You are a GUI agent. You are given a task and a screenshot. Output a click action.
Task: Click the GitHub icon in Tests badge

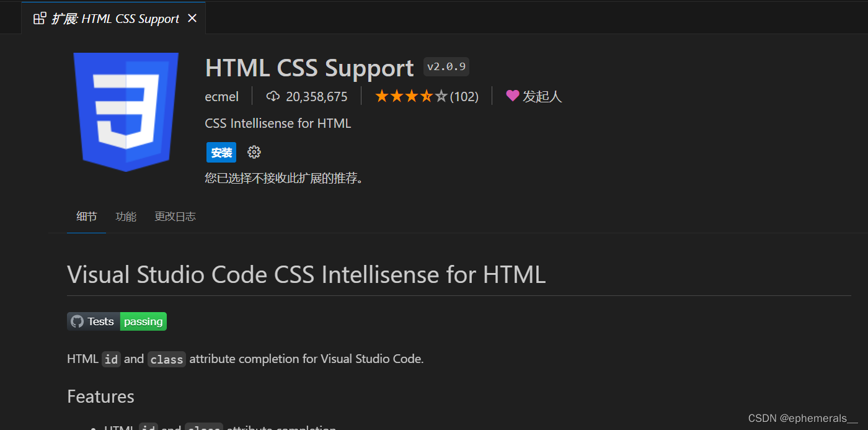[77, 321]
